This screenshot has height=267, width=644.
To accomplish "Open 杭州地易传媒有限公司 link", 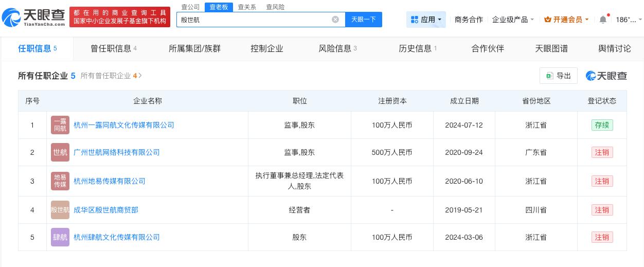I will click(110, 181).
